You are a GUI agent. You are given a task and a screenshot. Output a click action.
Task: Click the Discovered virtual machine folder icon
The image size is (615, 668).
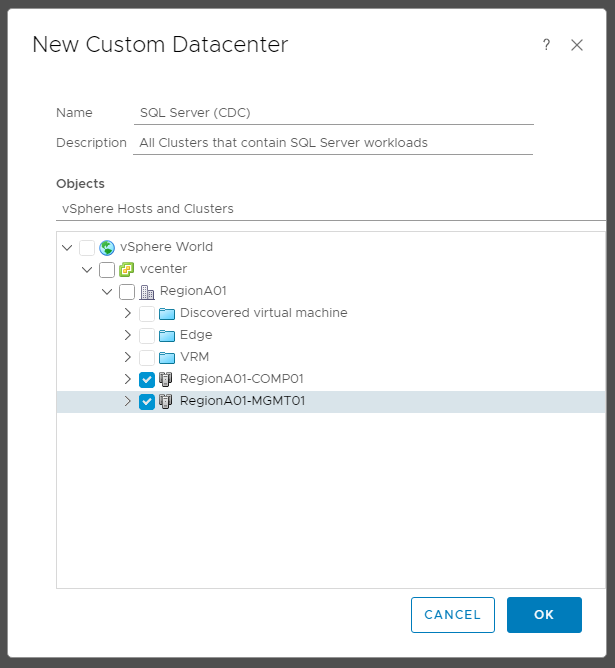(x=167, y=314)
